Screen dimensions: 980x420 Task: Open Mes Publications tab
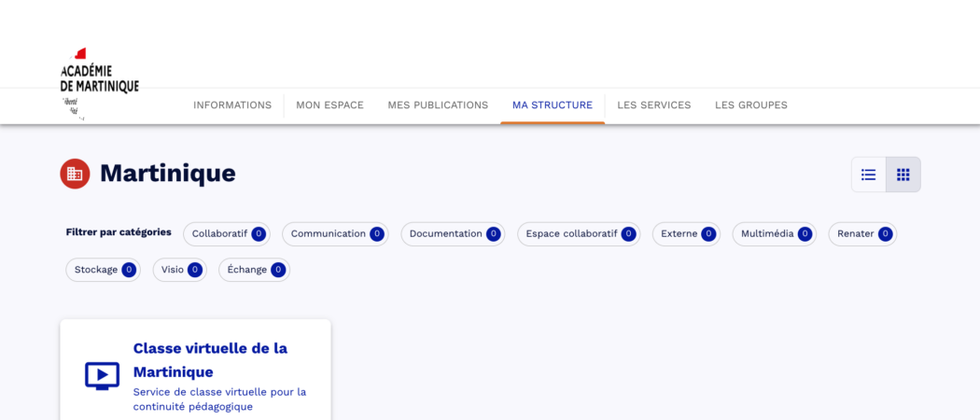pyautogui.click(x=438, y=105)
